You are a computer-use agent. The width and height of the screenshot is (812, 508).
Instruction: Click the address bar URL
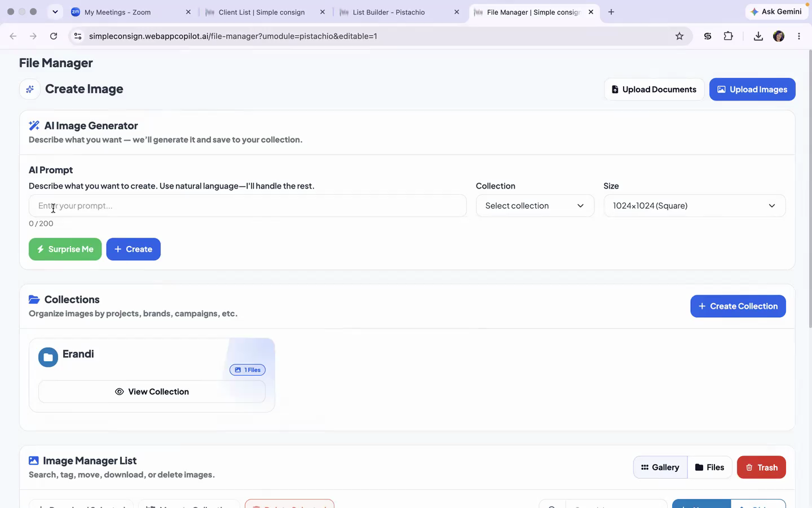[233, 36]
